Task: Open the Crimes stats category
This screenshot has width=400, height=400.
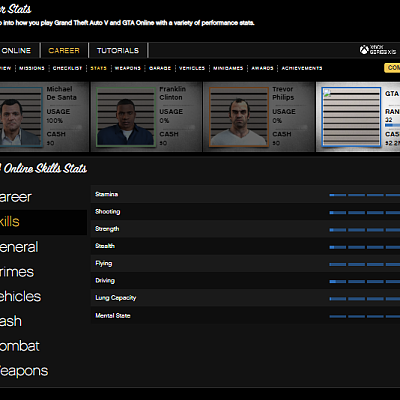Action: (x=17, y=272)
